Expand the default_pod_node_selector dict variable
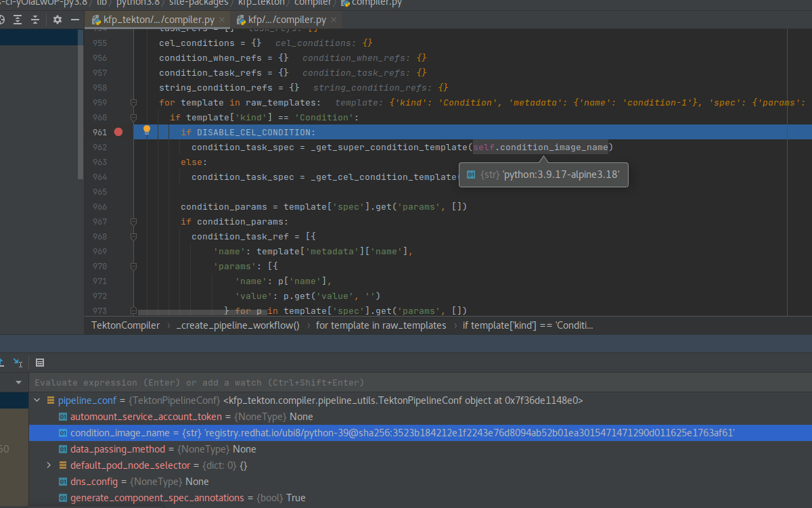 point(47,465)
